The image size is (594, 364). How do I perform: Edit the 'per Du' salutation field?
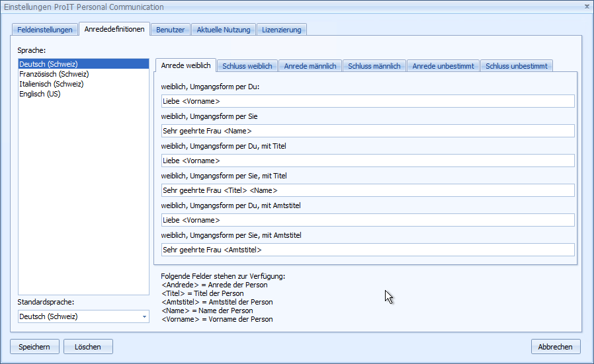tap(368, 101)
